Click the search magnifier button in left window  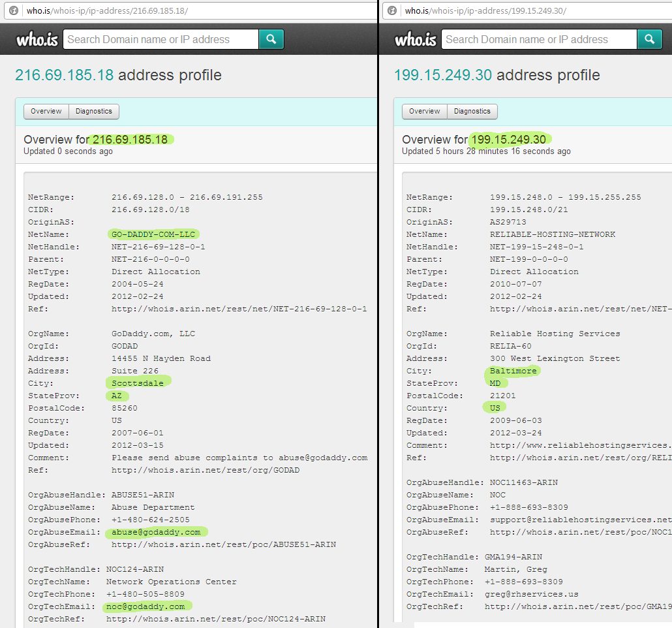tap(271, 39)
